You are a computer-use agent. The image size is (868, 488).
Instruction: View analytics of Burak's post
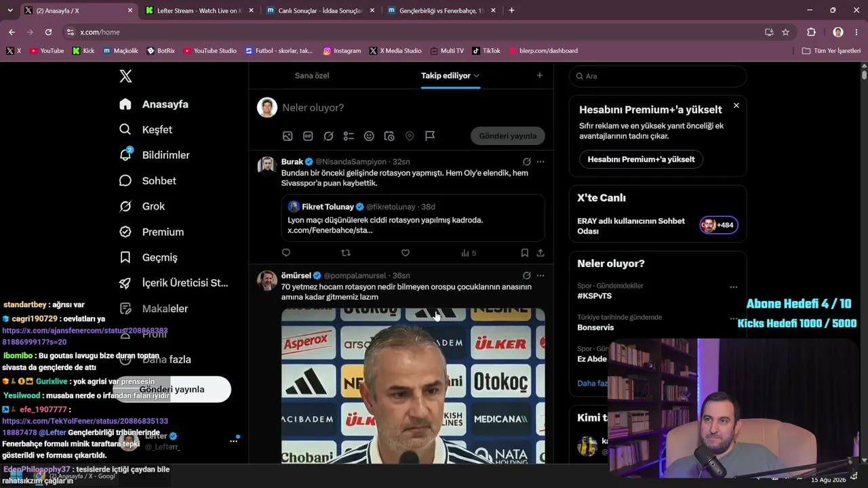click(x=469, y=253)
